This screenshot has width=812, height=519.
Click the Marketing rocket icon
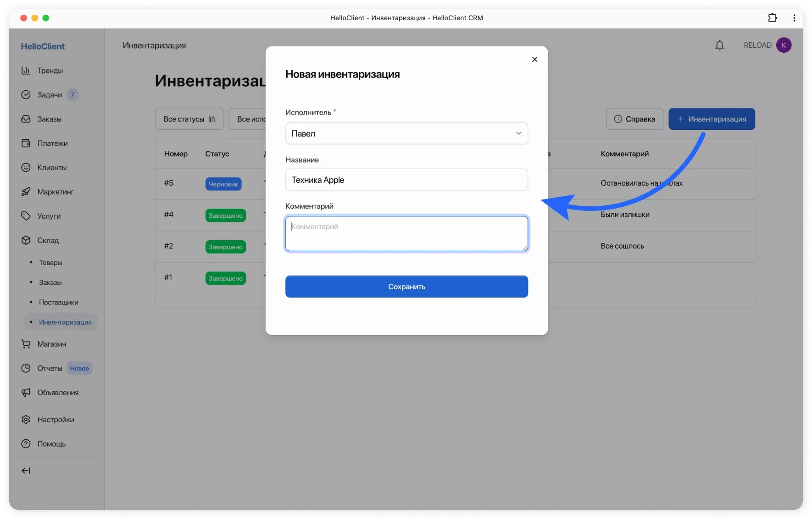pos(26,192)
